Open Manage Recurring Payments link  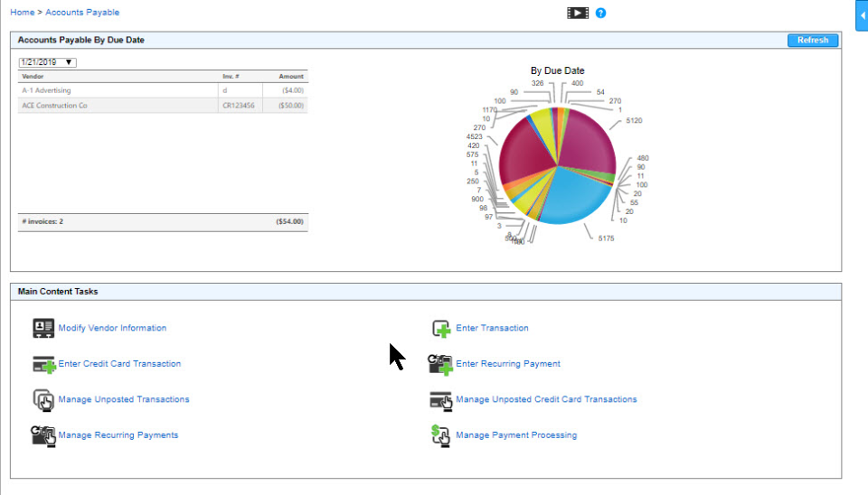point(118,435)
